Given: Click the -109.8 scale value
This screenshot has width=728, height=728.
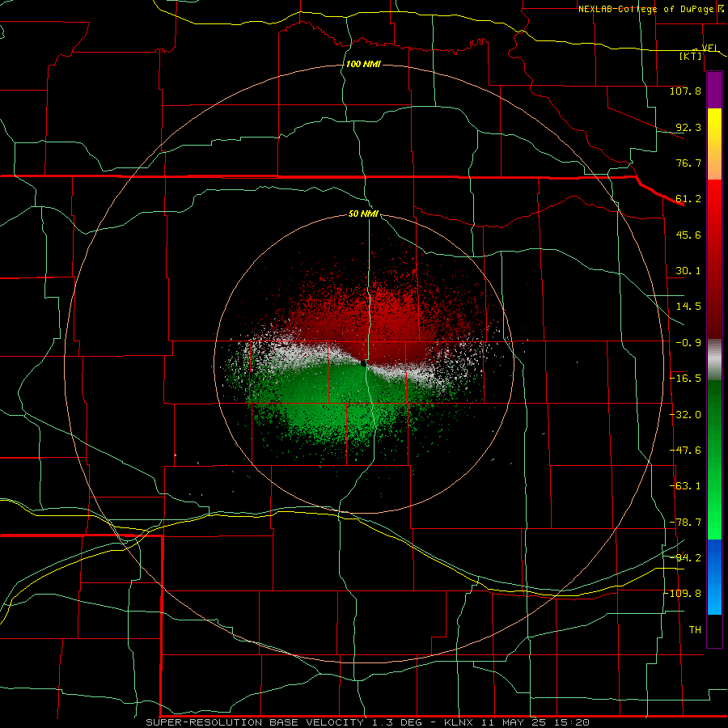Looking at the screenshot, I should tap(683, 594).
